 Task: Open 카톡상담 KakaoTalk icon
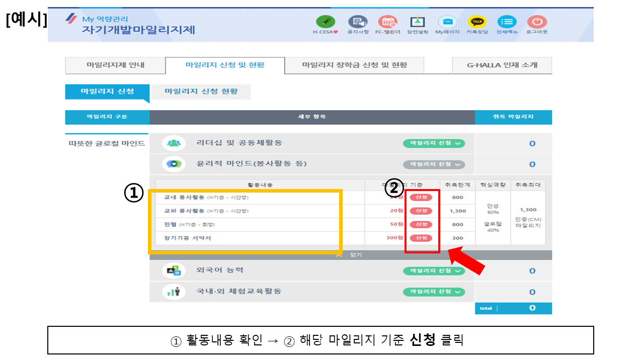pyautogui.click(x=477, y=22)
